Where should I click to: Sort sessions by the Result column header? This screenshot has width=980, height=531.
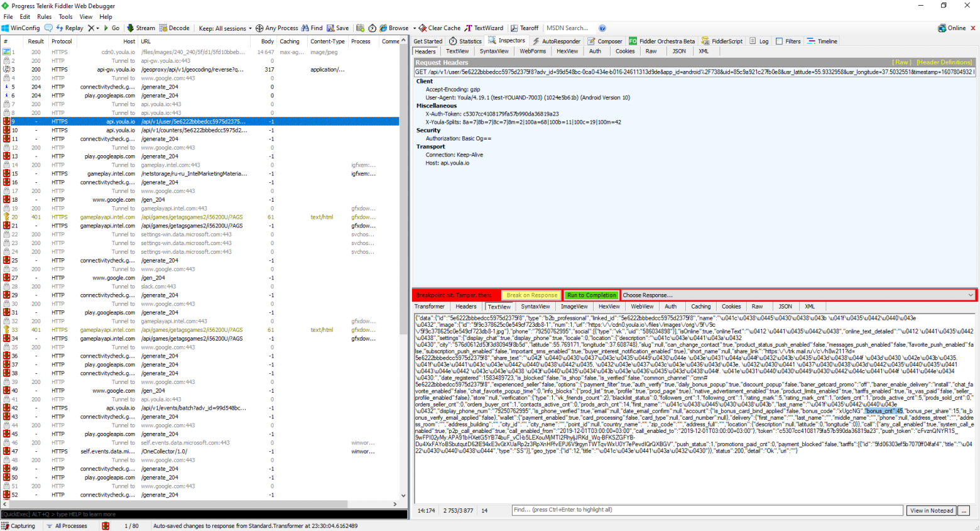[36, 41]
